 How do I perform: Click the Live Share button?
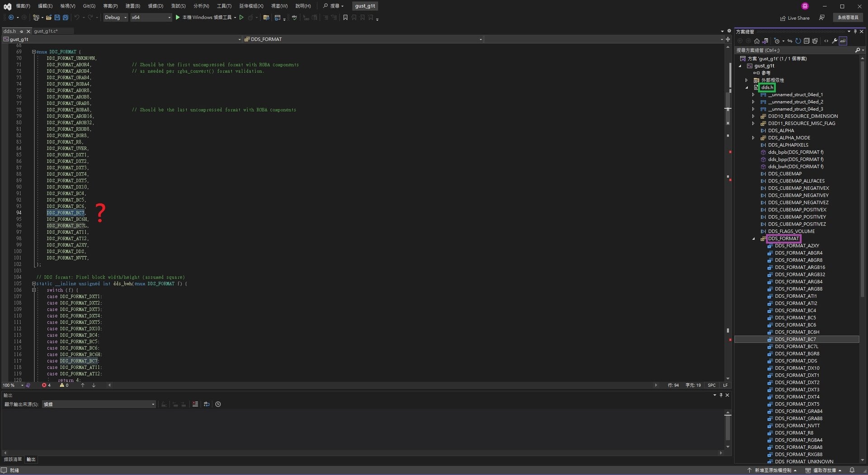tap(795, 18)
